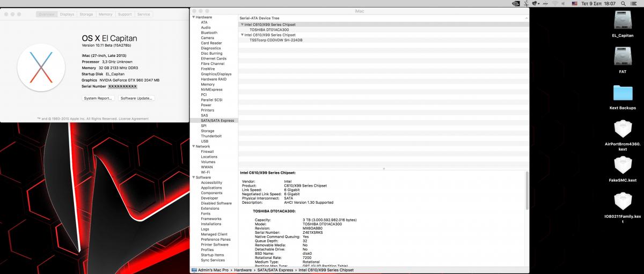
Task: Open the Kext Backups folder
Action: pyautogui.click(x=623, y=93)
